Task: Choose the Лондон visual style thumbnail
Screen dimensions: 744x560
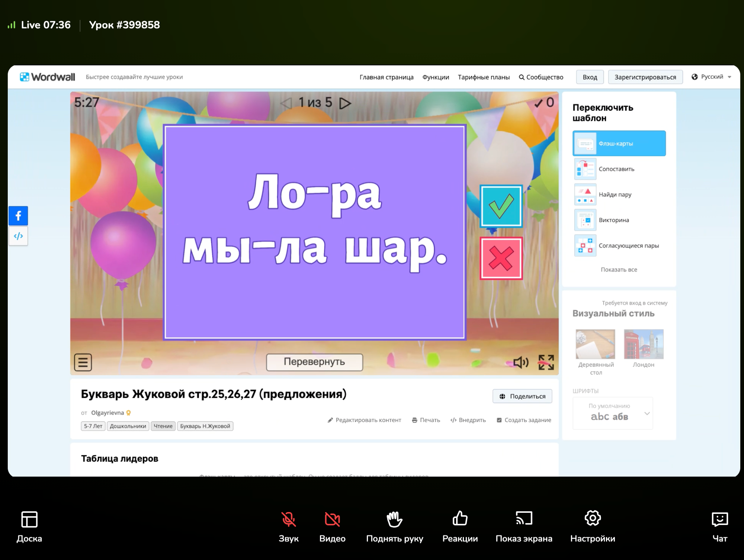Action: [644, 344]
